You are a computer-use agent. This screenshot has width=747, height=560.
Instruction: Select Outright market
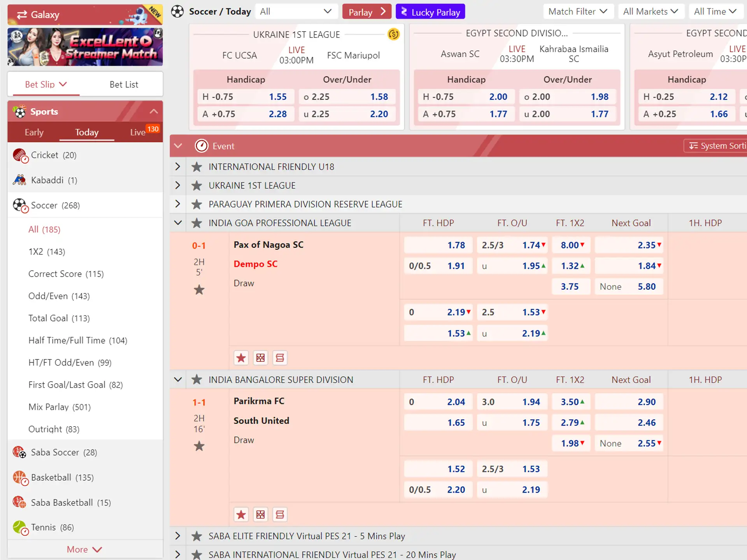tap(54, 429)
